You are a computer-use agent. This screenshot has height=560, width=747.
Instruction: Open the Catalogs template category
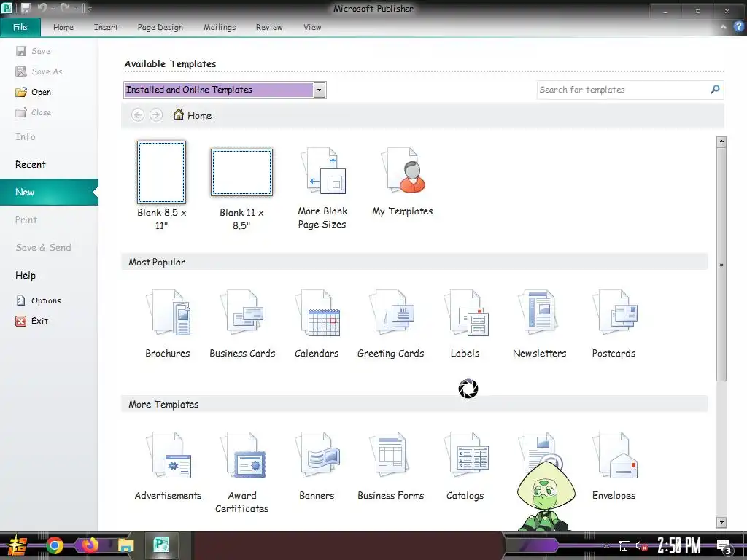(x=465, y=466)
